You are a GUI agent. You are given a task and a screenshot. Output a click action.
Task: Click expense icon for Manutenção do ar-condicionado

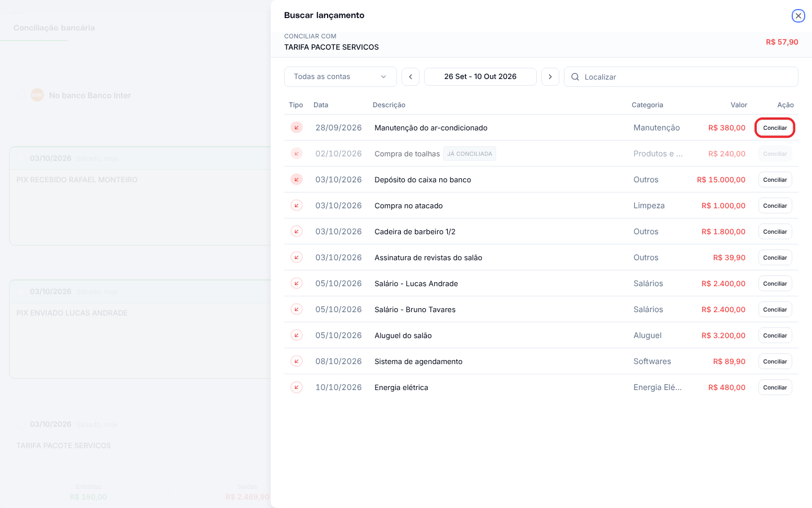[297, 128]
